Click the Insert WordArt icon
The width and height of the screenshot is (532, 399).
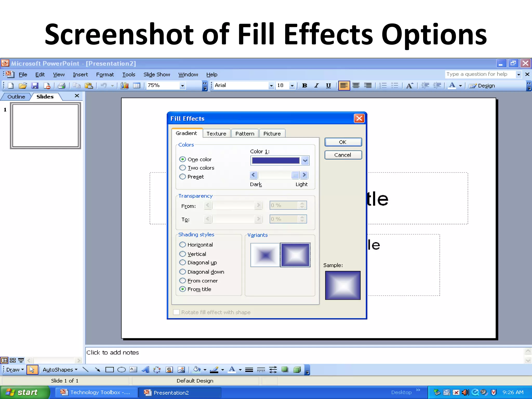(x=145, y=369)
